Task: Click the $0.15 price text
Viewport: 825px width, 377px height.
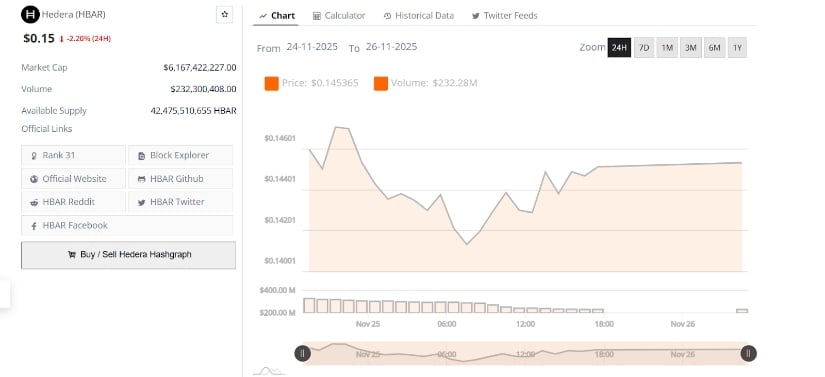Action: pos(39,38)
